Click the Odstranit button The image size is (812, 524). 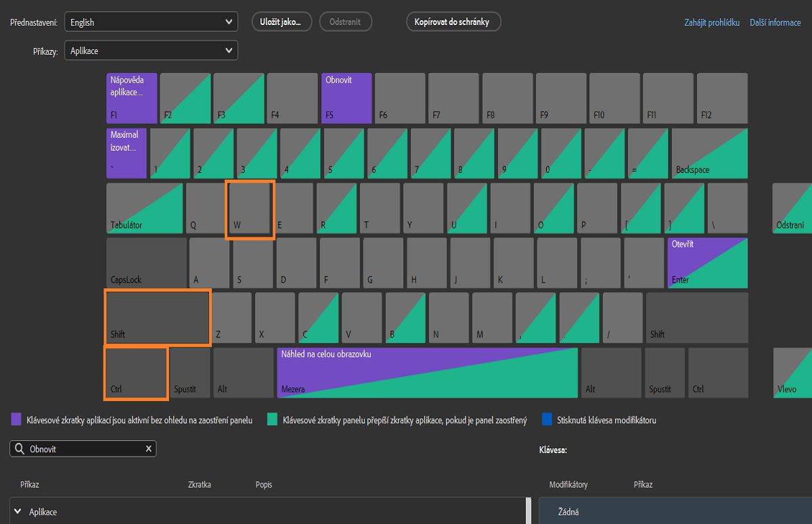pyautogui.click(x=345, y=22)
